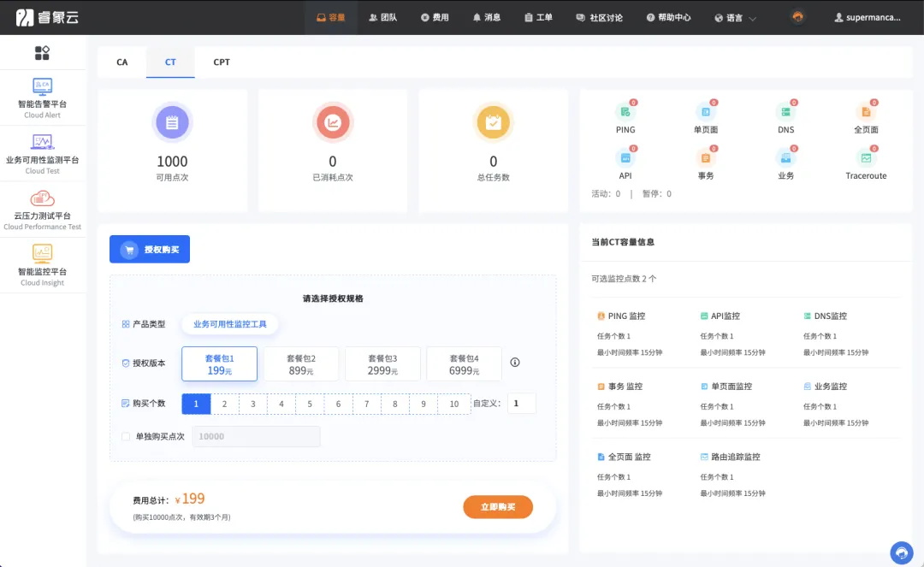The height and width of the screenshot is (567, 924).
Task: Open the apps grid icon in sidebar
Action: (x=42, y=53)
